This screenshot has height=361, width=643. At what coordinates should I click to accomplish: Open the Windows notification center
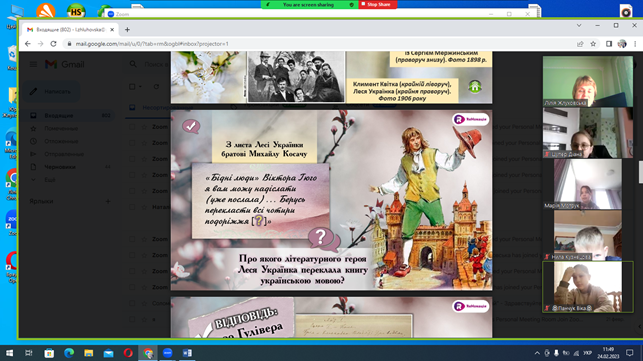click(630, 353)
